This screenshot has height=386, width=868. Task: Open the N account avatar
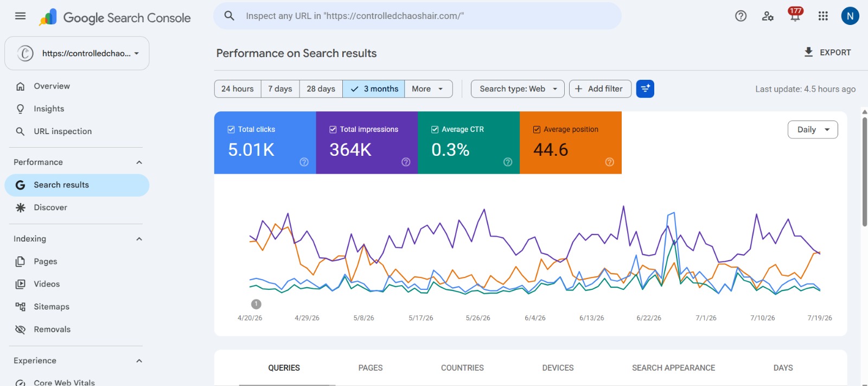click(850, 16)
